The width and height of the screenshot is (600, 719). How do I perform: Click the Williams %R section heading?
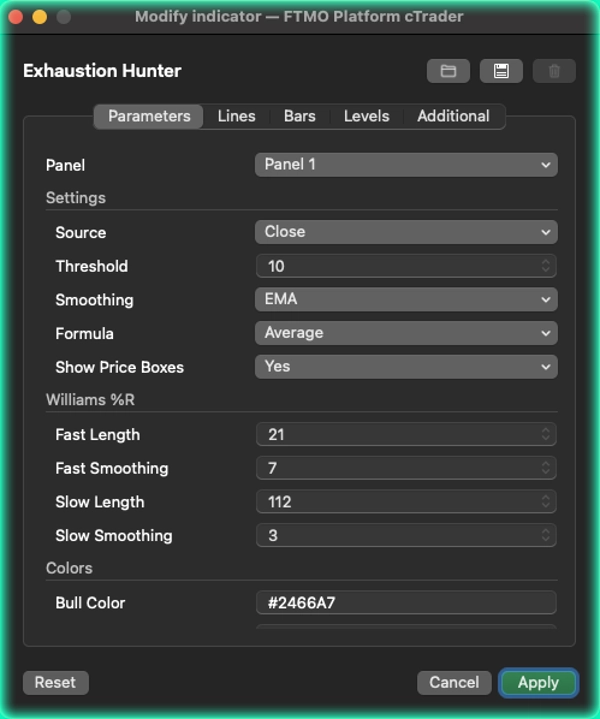coord(90,400)
